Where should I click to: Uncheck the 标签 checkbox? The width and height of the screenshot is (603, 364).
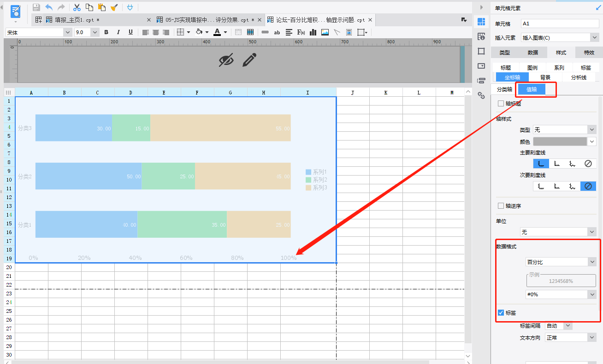(x=501, y=313)
